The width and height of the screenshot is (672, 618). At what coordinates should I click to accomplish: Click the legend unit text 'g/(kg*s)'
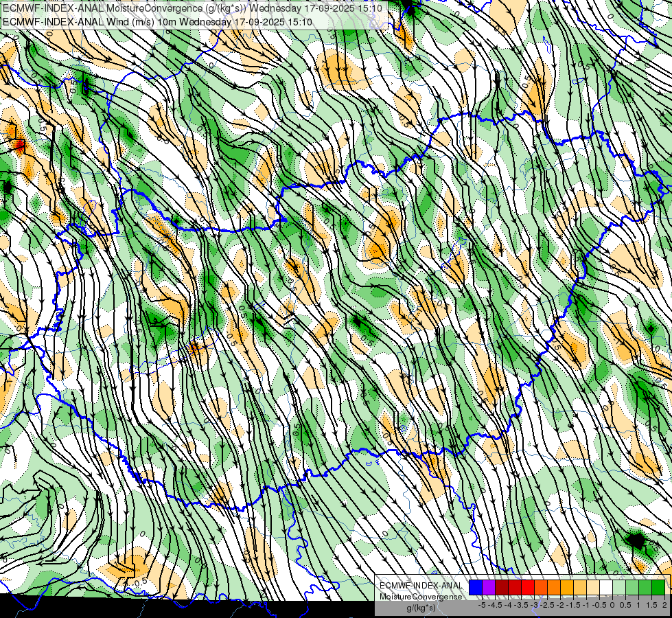tap(421, 608)
